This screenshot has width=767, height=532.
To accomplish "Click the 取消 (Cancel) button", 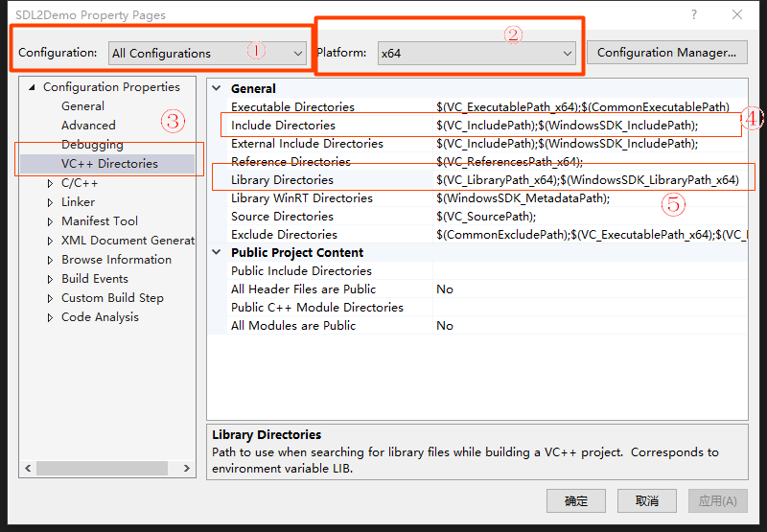I will (646, 500).
